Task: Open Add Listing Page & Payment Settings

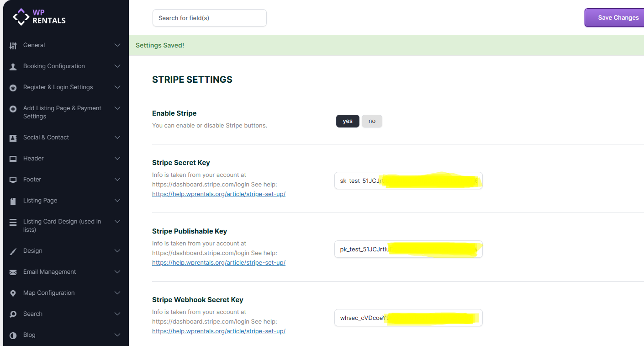Action: coord(62,112)
